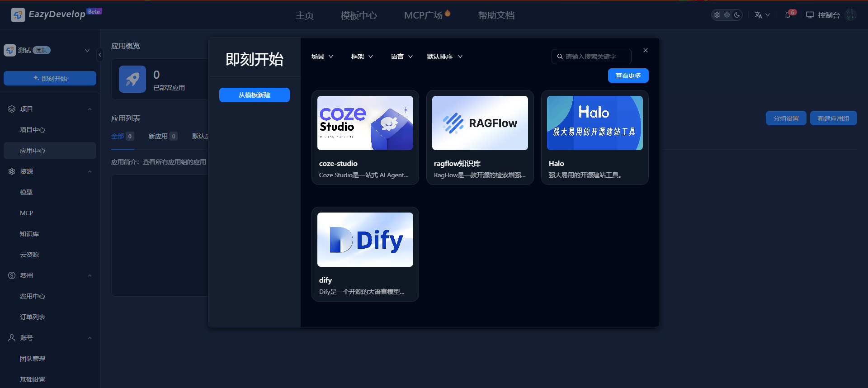Click the ragflow知识库 card title
The width and height of the screenshot is (868, 388).
(x=457, y=163)
